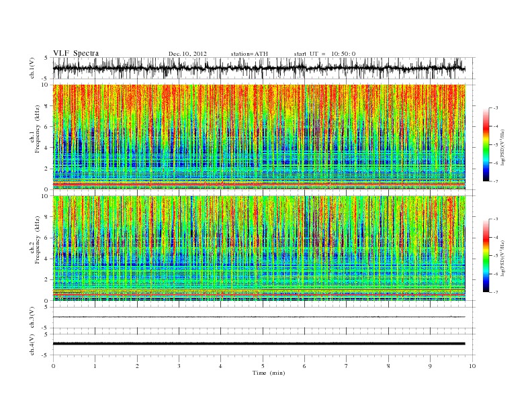Click the ch.2 color bar 'log(PSD)(V²/Hz)' label

pos(502,258)
